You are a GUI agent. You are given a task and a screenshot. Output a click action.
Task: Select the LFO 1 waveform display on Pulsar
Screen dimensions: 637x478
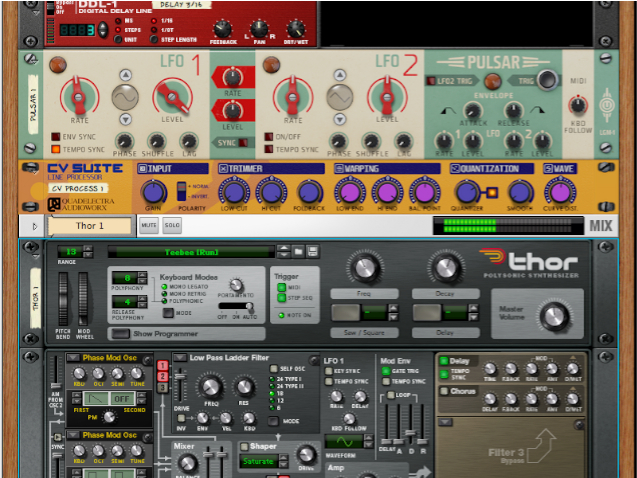point(125,97)
